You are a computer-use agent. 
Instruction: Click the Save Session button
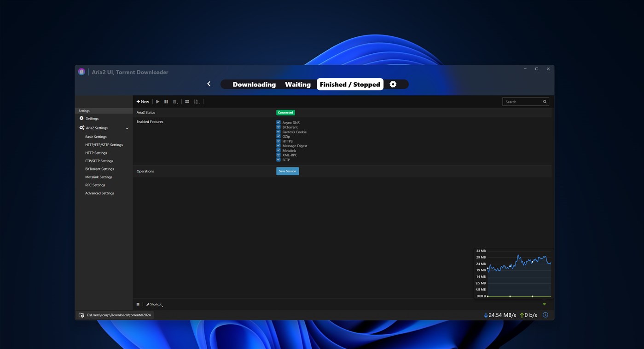click(287, 171)
